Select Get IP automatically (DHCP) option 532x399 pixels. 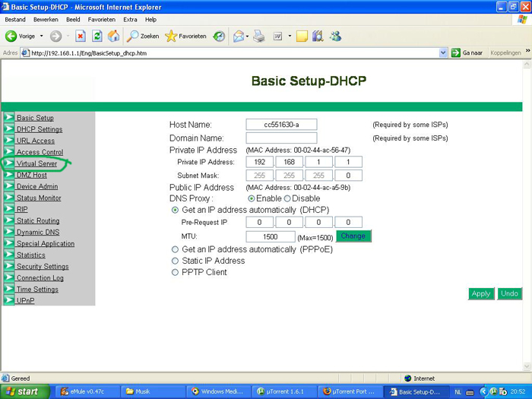(x=175, y=210)
